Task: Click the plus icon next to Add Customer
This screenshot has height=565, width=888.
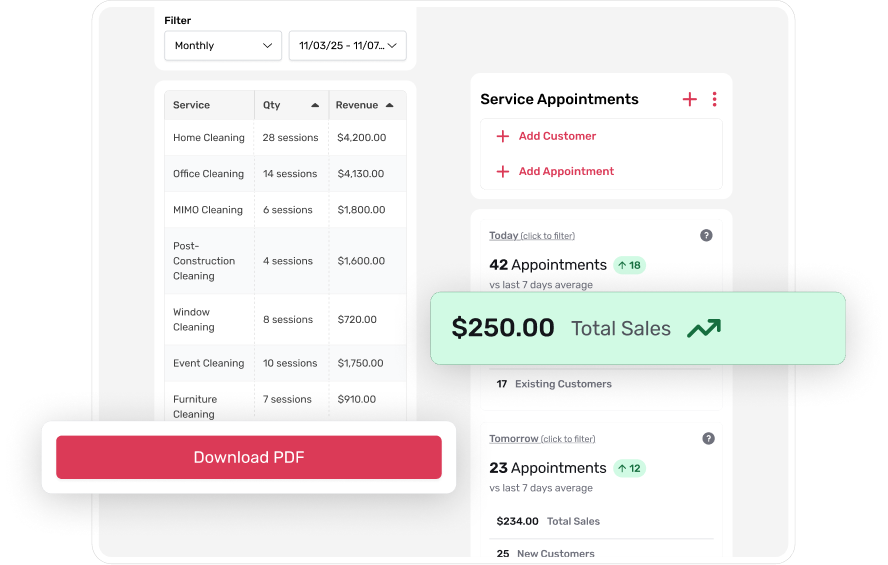Action: [503, 136]
